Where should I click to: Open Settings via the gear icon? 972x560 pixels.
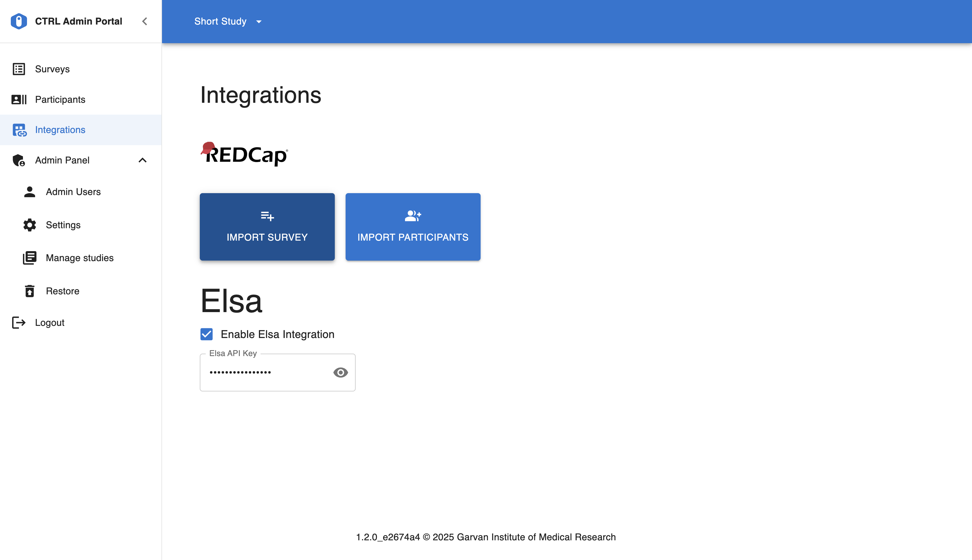point(30,225)
